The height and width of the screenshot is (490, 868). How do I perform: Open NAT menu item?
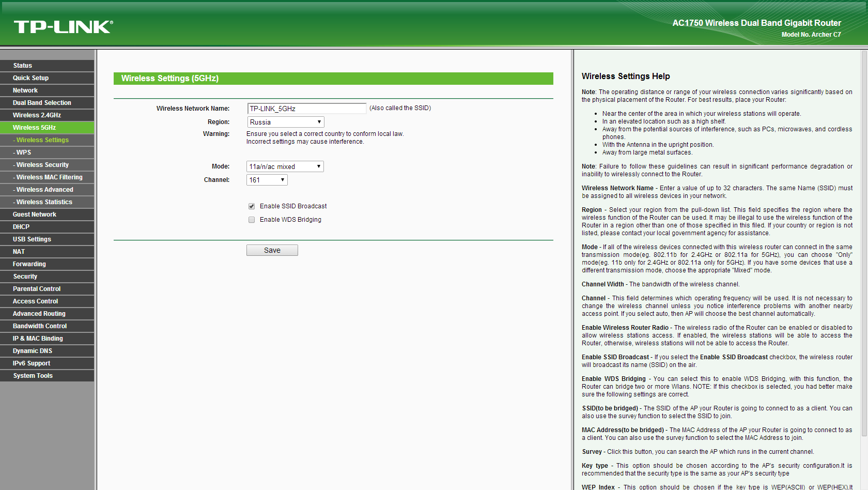(47, 252)
